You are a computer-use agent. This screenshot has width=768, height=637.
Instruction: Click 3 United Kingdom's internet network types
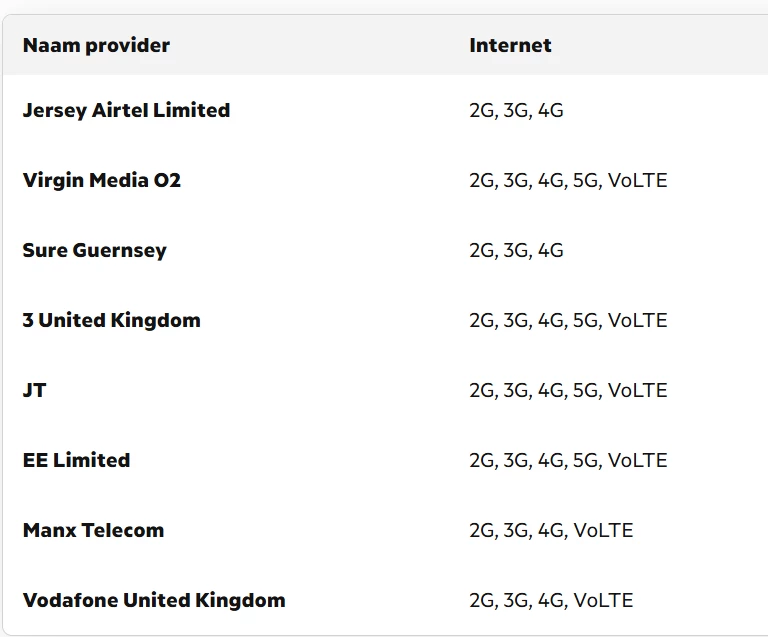(568, 321)
